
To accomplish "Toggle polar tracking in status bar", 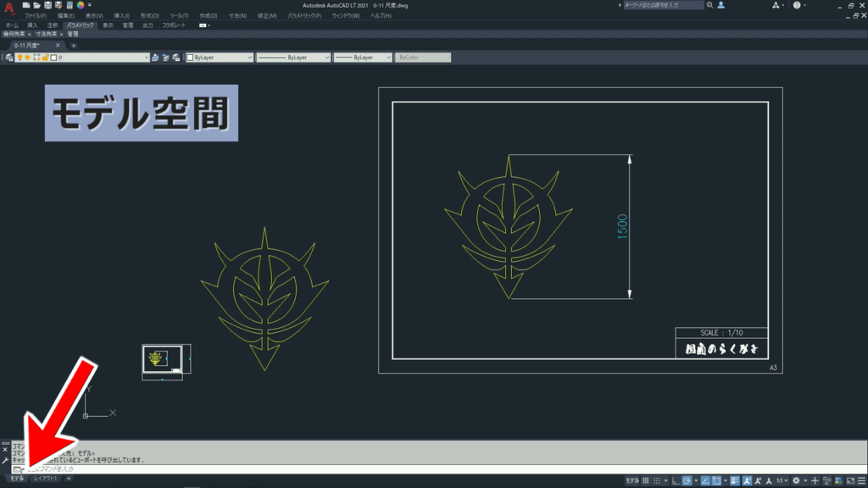I will [x=687, y=481].
